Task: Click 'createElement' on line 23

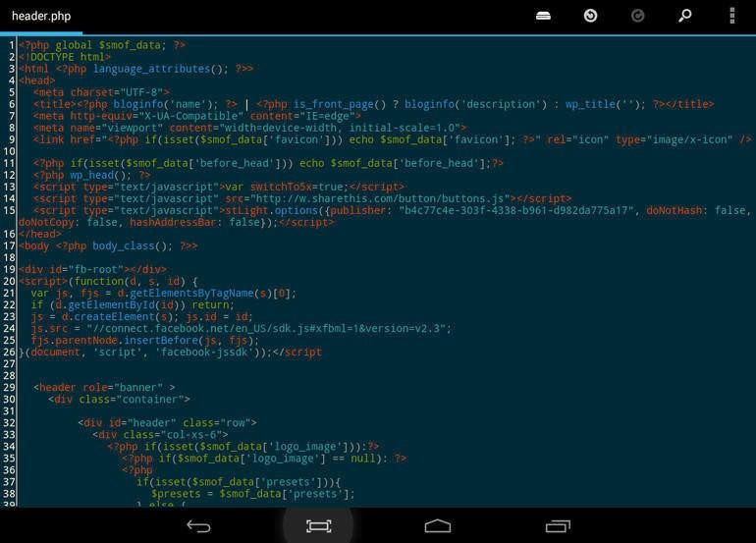Action: click(114, 317)
